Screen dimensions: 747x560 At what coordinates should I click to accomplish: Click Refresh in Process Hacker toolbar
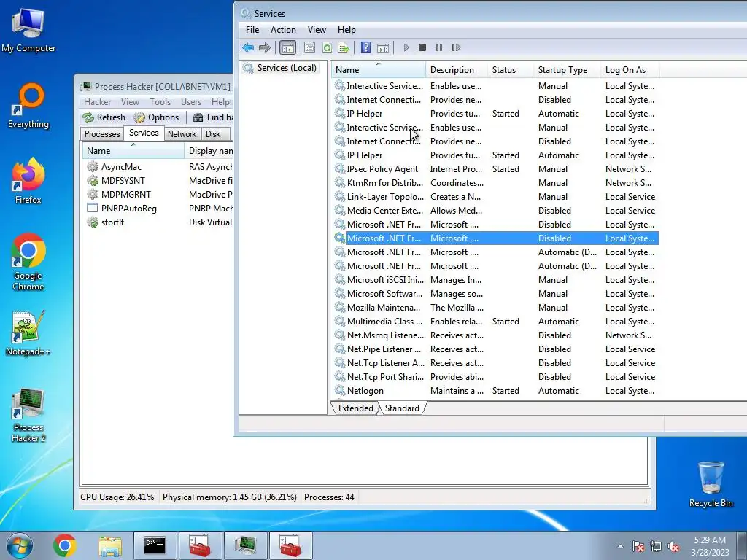click(104, 117)
